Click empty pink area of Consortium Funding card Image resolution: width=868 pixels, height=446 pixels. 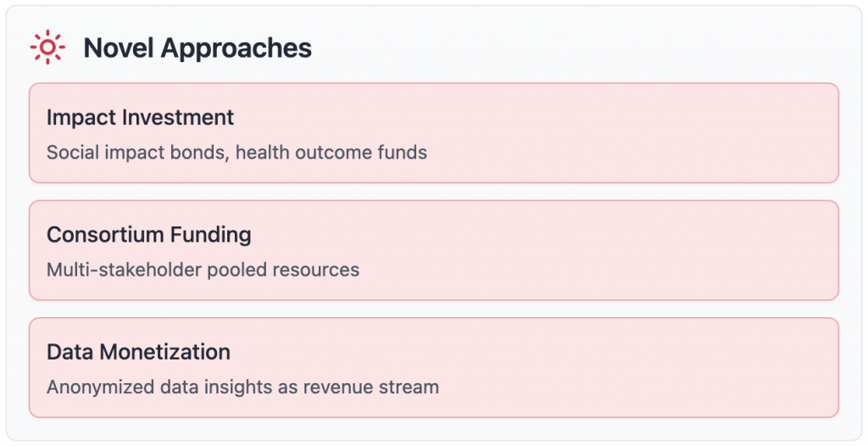(x=636, y=250)
